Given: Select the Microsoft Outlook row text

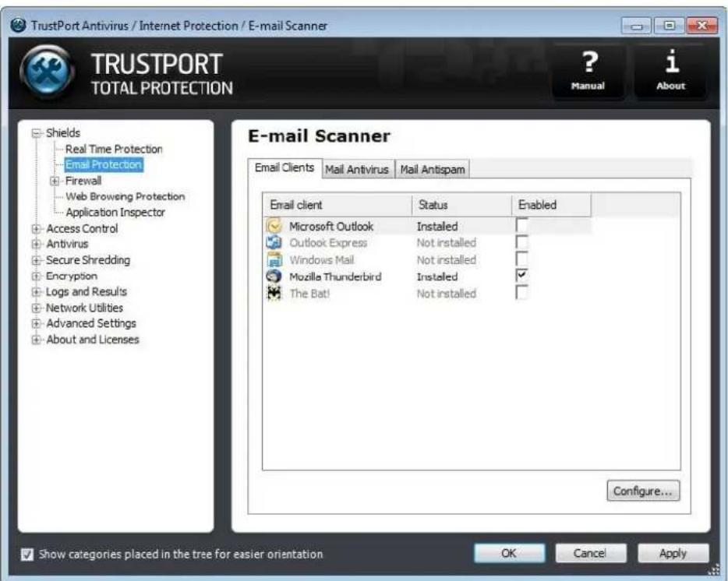Looking at the screenshot, I should pyautogui.click(x=331, y=227).
